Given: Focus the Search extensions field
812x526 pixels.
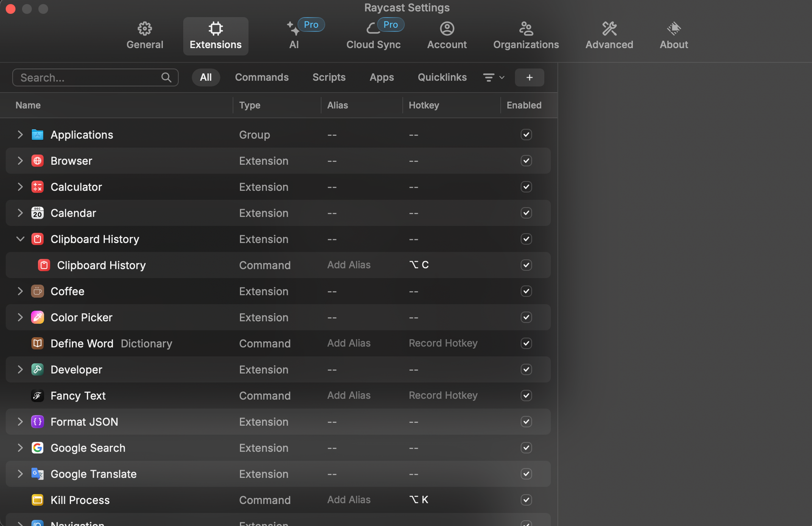Looking at the screenshot, I should (96, 77).
